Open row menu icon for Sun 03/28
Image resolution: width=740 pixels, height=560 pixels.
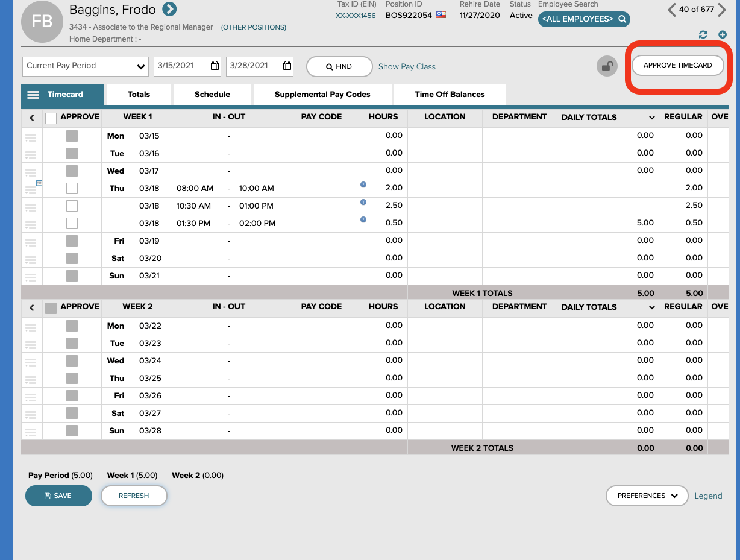click(31, 432)
